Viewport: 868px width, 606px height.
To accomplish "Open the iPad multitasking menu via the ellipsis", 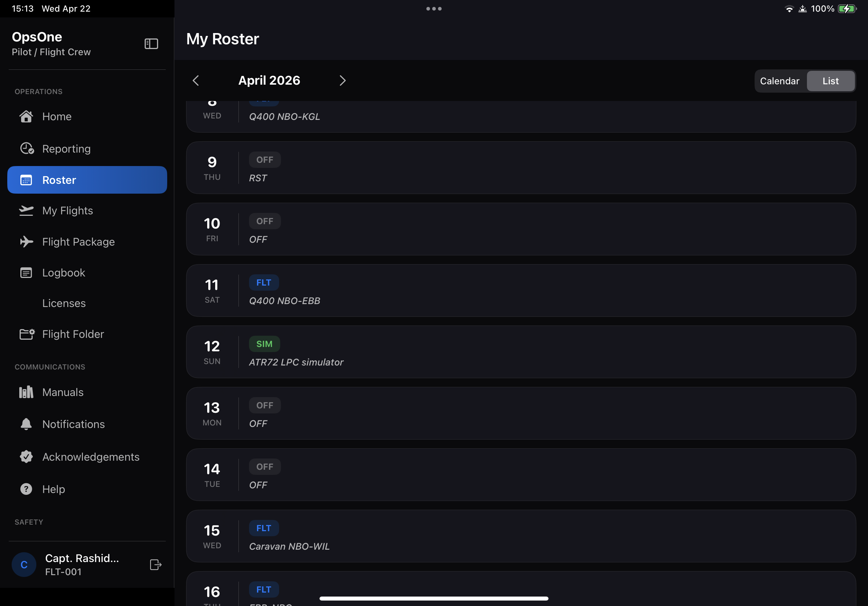I will (433, 8).
